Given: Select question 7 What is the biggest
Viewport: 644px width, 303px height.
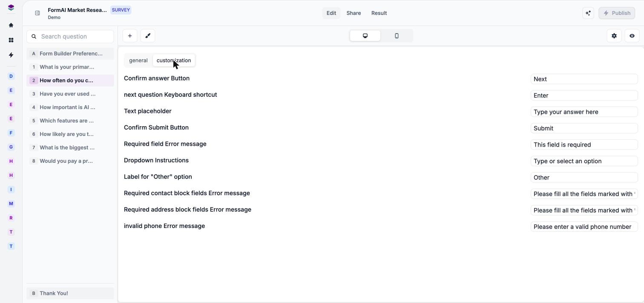Looking at the screenshot, I should coord(70,147).
